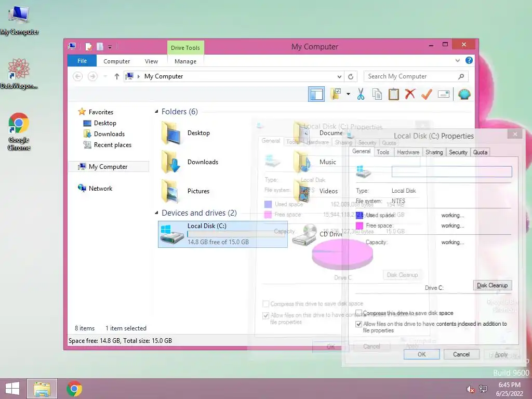
Task: Open the Desktop folder icon in Folders
Action: tap(171, 134)
